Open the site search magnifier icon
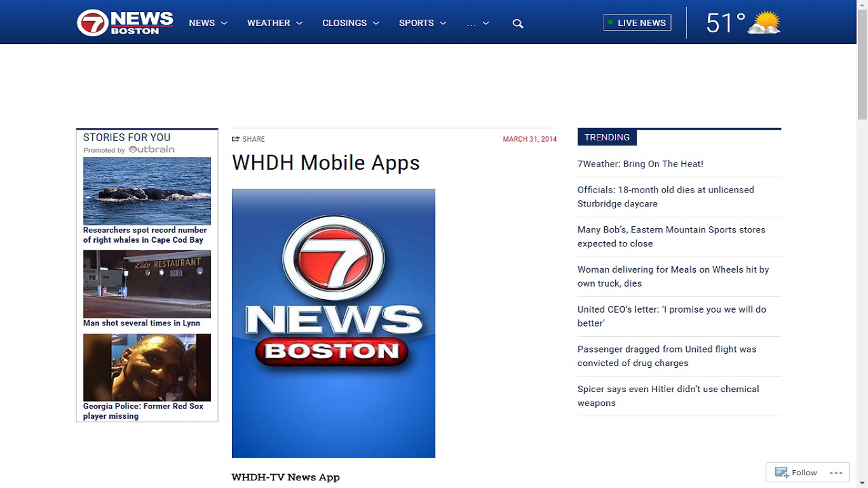The image size is (868, 488). pyautogui.click(x=517, y=23)
